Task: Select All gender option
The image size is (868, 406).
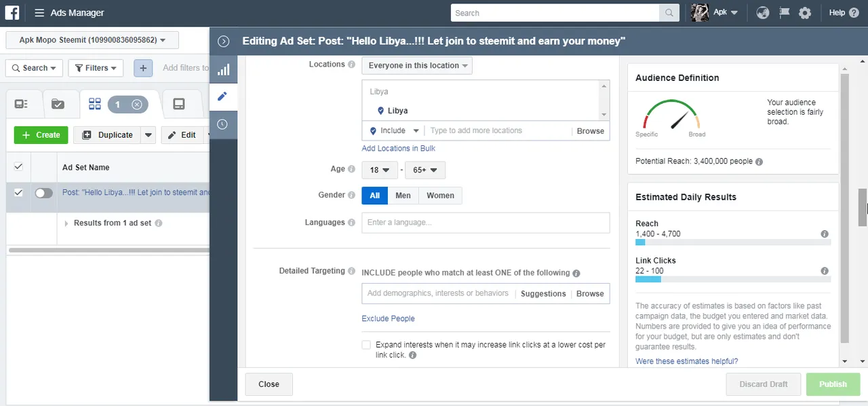Action: click(375, 196)
